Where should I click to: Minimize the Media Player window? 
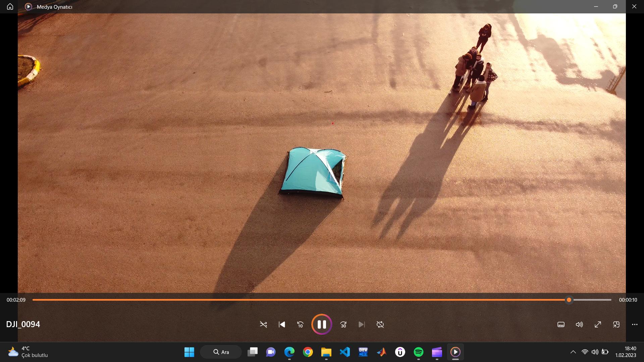coord(596,7)
